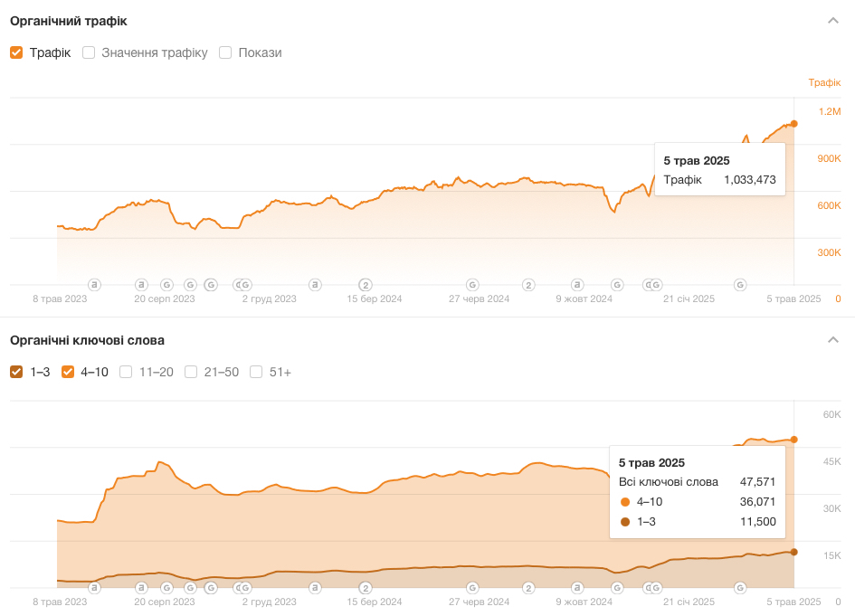Disable the 1–3 positions checkbox
Viewport: 855px width, 616px height.
[x=16, y=372]
